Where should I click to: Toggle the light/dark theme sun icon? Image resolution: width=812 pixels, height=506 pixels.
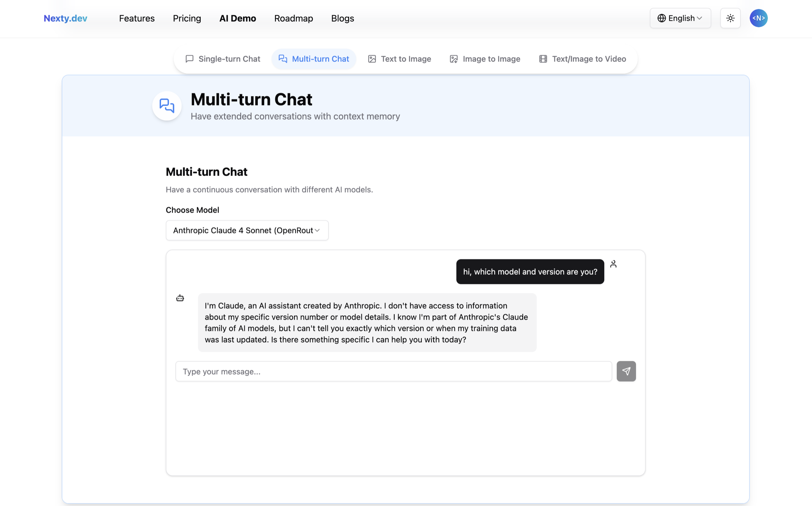[x=730, y=18]
